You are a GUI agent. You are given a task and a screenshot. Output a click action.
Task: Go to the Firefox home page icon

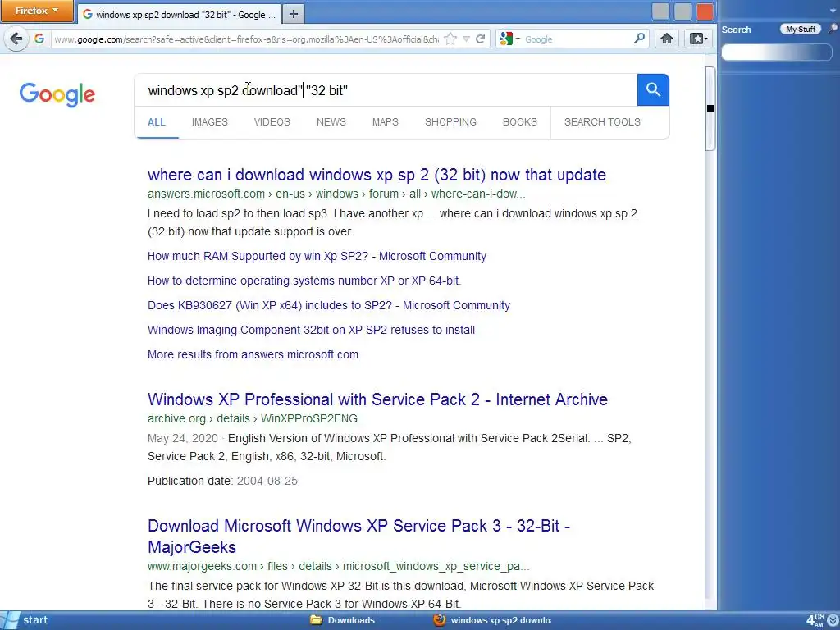(x=666, y=39)
